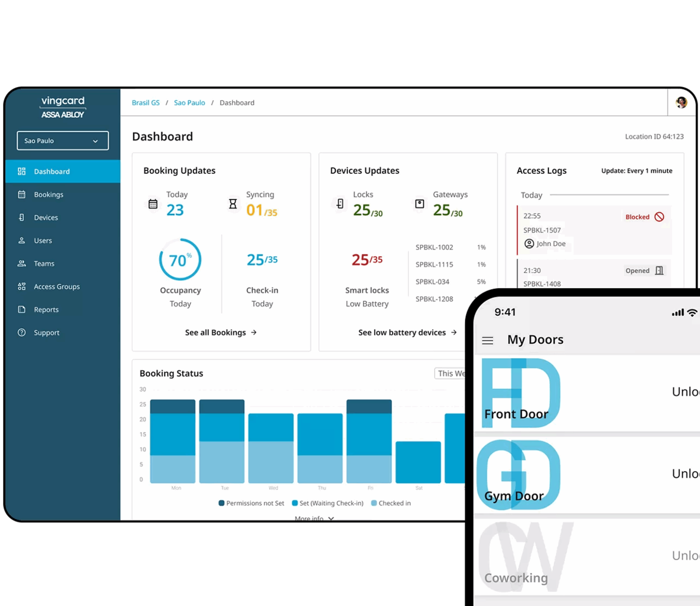The image size is (700, 606).
Task: Click Brasil GS breadcrumb link
Action: 146,103
